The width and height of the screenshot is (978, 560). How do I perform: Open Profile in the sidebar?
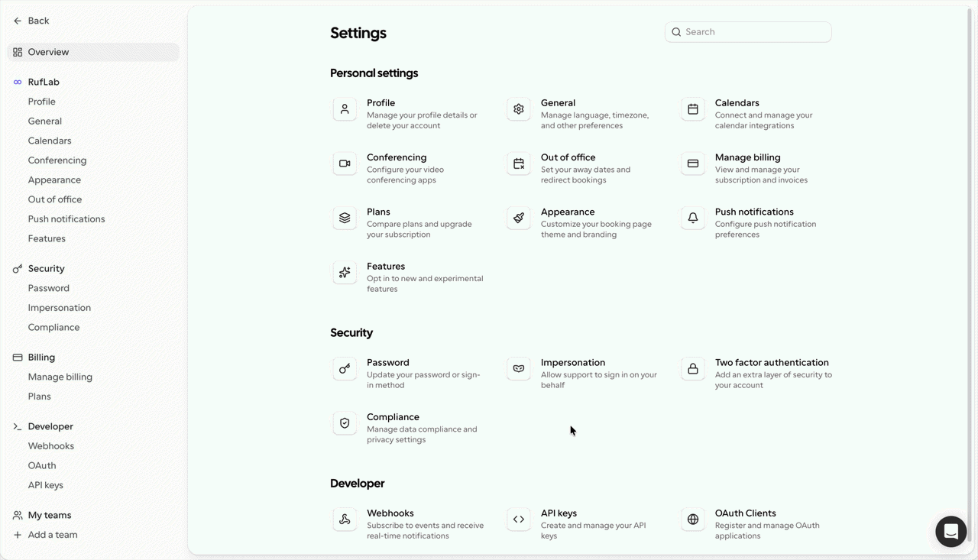tap(42, 102)
